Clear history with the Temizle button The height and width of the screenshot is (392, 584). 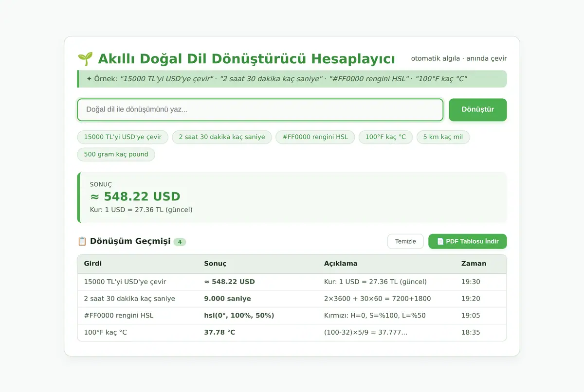(x=405, y=241)
